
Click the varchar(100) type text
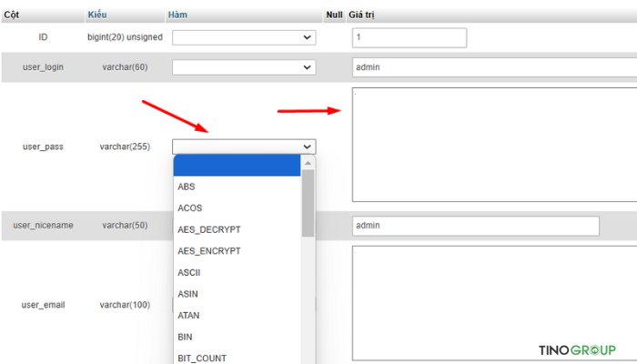tap(126, 305)
